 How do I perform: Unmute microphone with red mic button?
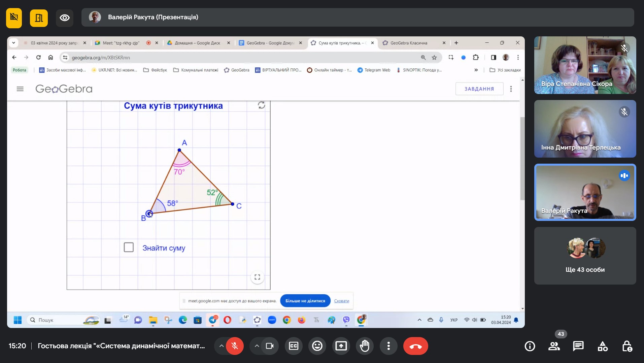pyautogui.click(x=235, y=346)
